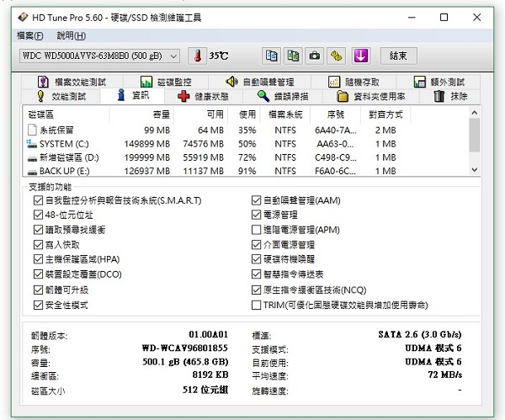Viewport: 505px width, 420px height.
Task: Toggle the 主機保護區域(HPA) checkbox
Action: coord(38,259)
